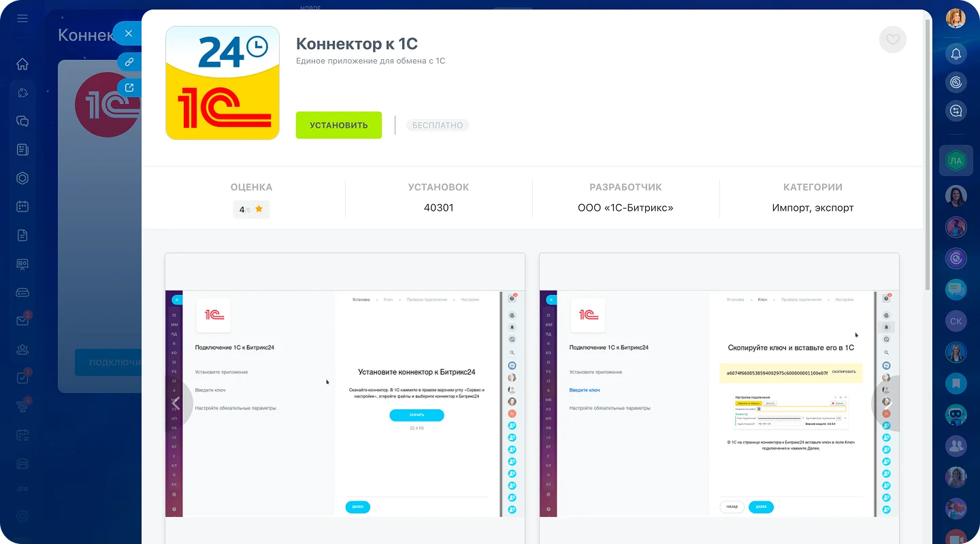Click the УСТАНОВИТЬ button
Screen dimensions: 980x544
tap(339, 125)
